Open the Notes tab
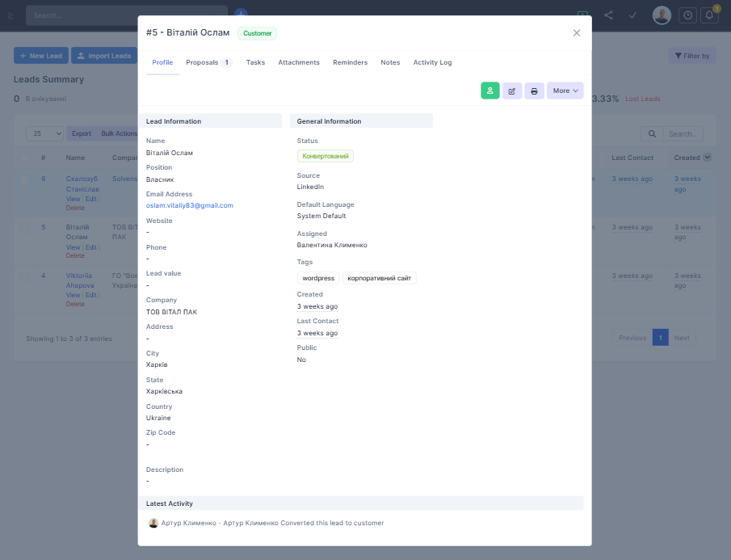Screen dimensions: 731x560 coord(390,62)
